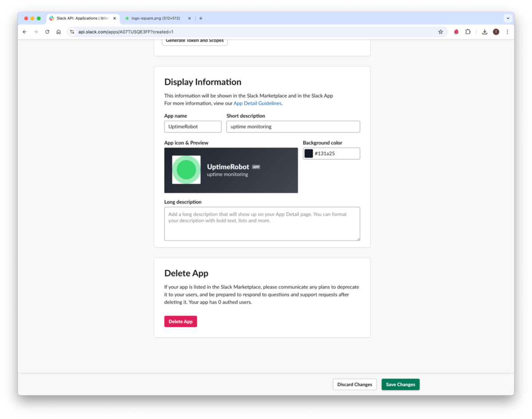Click inside the Long description field
Image resolution: width=532 pixels, height=419 pixels.
[x=262, y=223]
